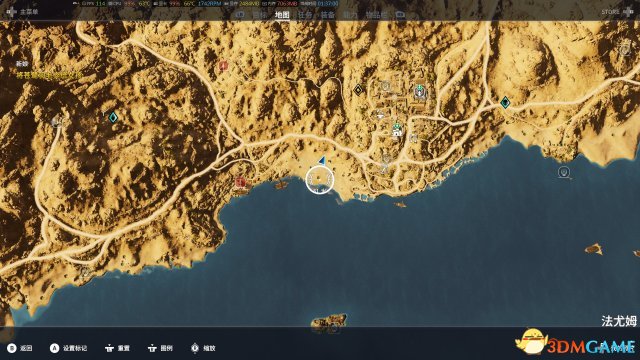This screenshot has height=360, width=640.
Task: Click the grey icon right of house marker
Action: coord(413,138)
